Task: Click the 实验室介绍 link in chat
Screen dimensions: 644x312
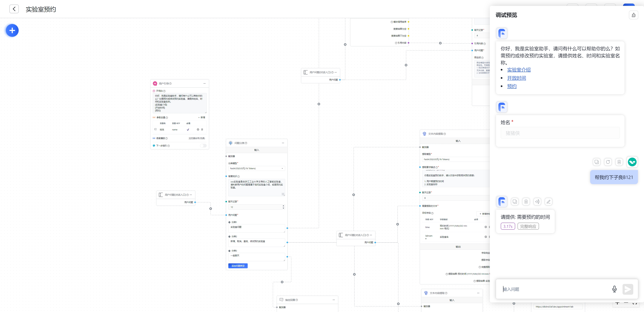Action: point(519,70)
